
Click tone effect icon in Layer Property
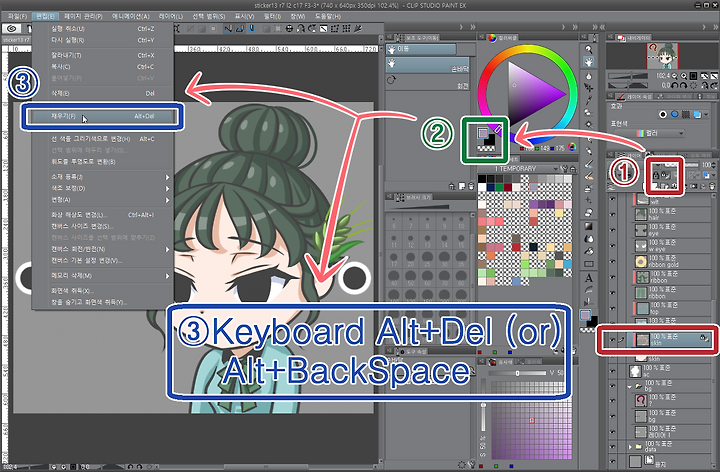(x=686, y=114)
